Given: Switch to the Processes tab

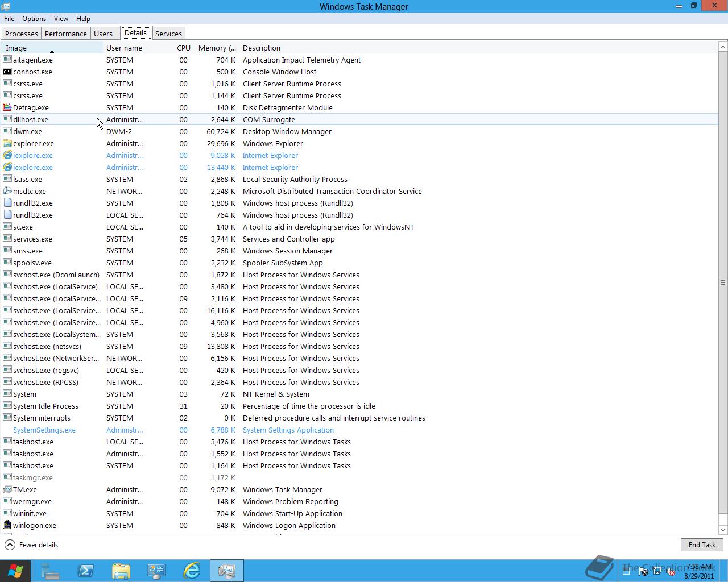Looking at the screenshot, I should [22, 34].
